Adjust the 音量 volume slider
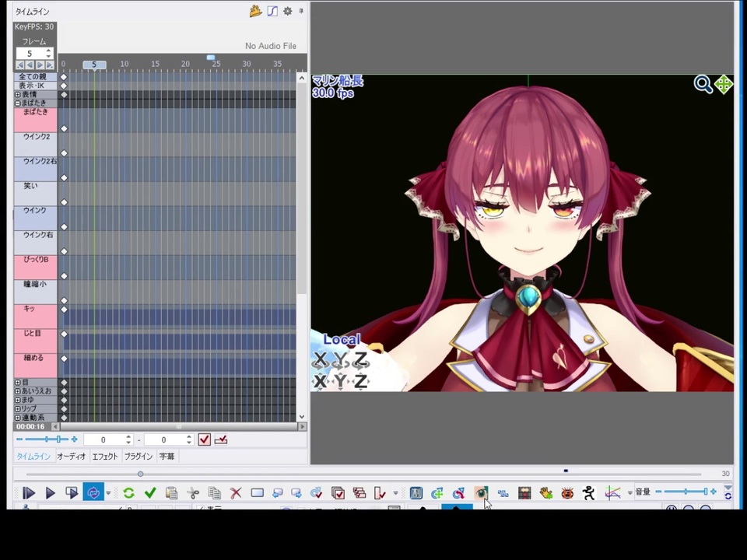This screenshot has height=560, width=747. (685, 492)
